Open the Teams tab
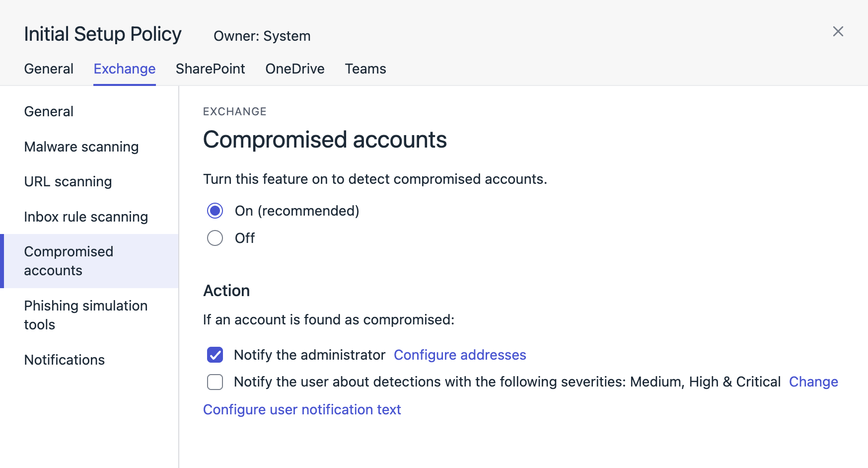This screenshot has height=468, width=868. [x=365, y=69]
